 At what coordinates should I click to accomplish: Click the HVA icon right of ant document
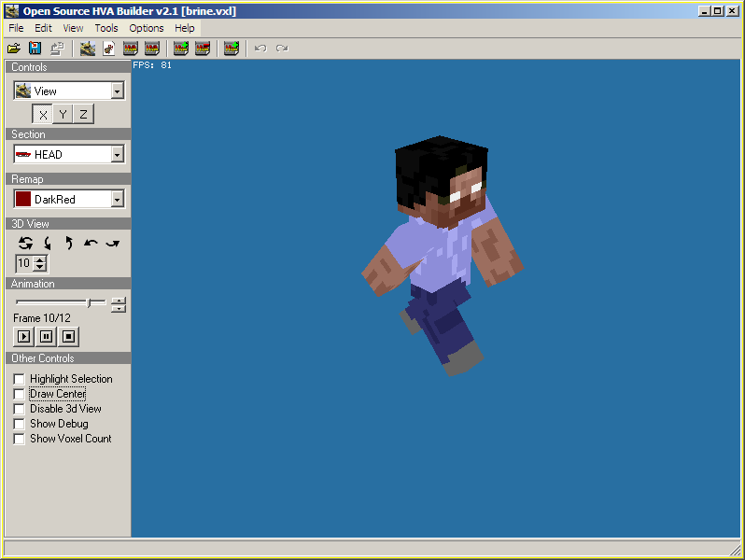click(x=130, y=48)
